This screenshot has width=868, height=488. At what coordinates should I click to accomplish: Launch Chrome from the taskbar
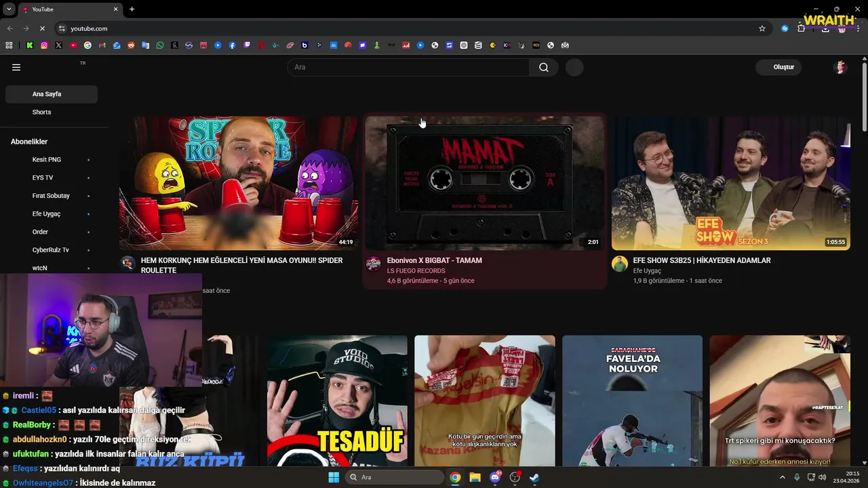[x=455, y=477]
